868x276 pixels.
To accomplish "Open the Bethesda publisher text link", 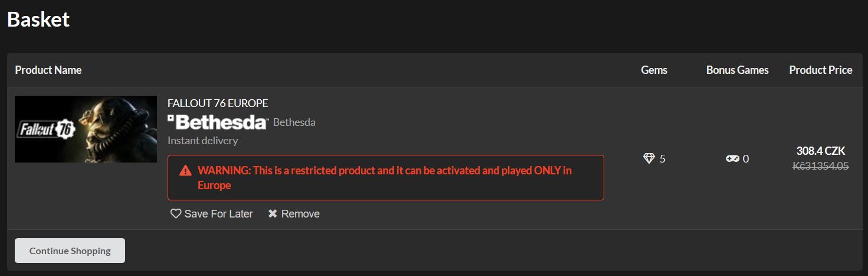I will pyautogui.click(x=294, y=123).
